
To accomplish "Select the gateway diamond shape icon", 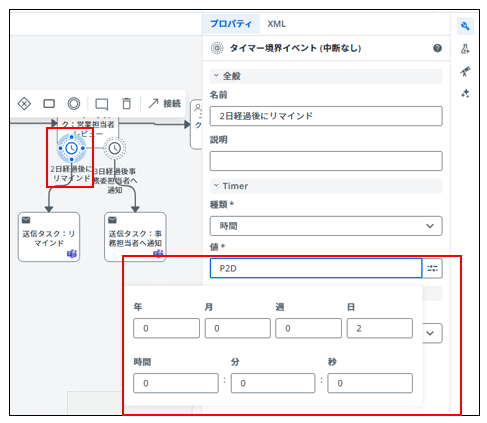I will tap(24, 104).
